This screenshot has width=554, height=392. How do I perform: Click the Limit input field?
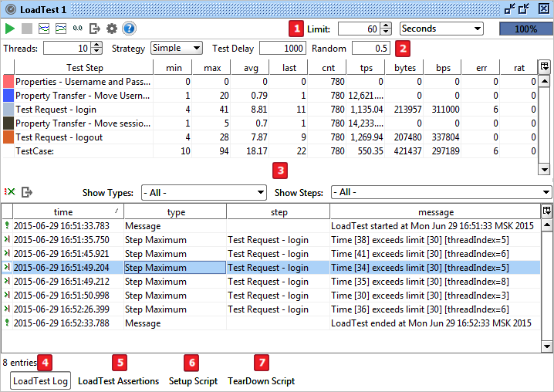[x=360, y=29]
